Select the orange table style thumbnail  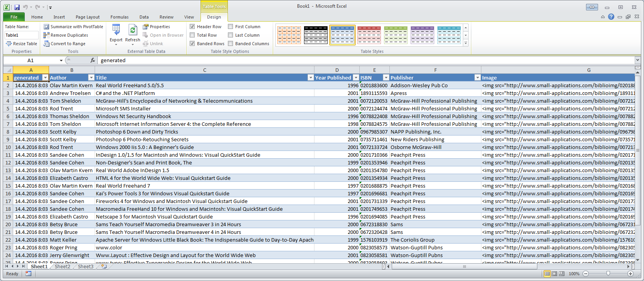(289, 35)
